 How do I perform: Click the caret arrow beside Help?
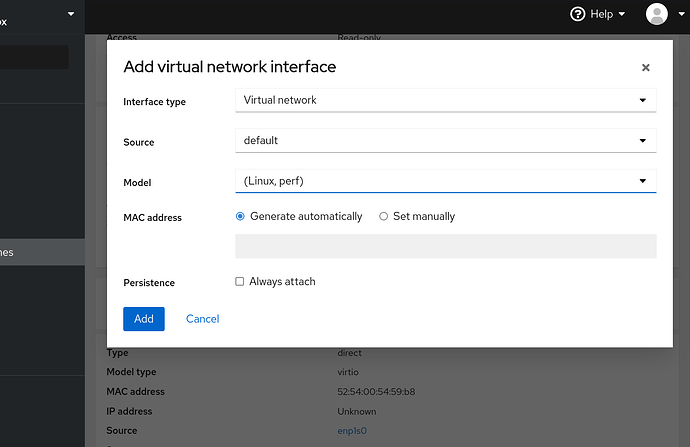(621, 14)
